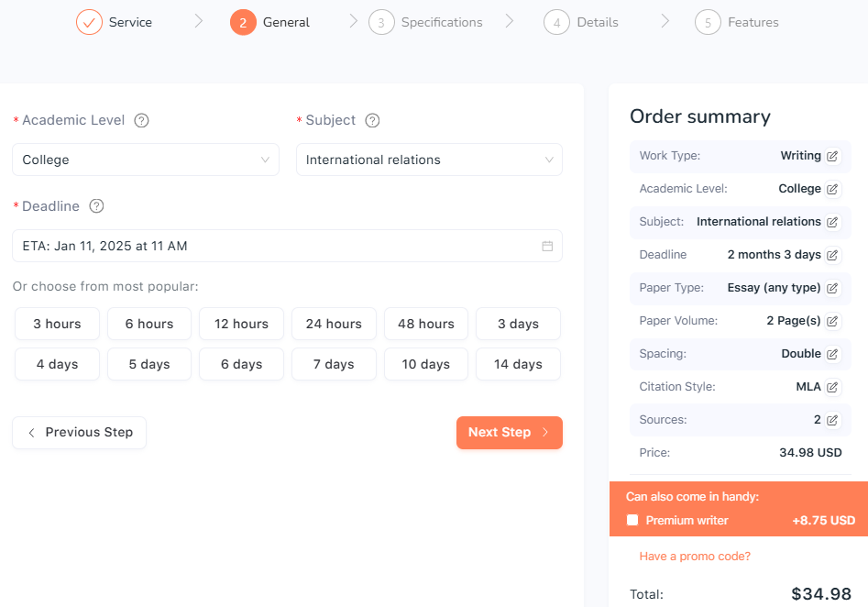This screenshot has width=868, height=607.
Task: Open the Subject dropdown
Action: point(429,160)
